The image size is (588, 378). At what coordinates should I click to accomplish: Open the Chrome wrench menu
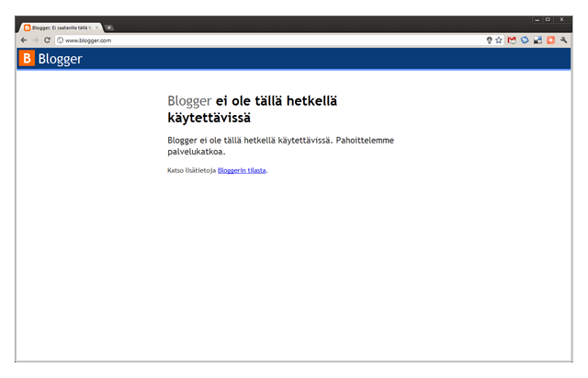click(x=563, y=40)
